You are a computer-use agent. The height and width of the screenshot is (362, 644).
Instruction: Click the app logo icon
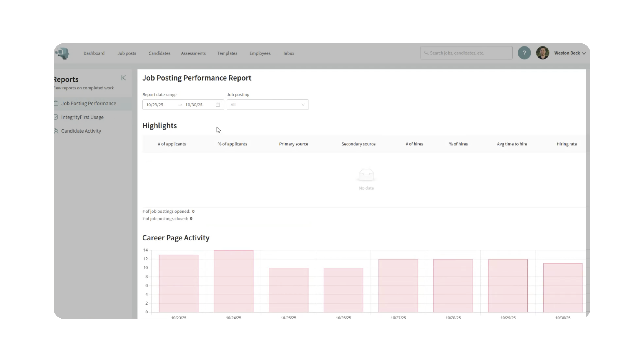tap(62, 53)
